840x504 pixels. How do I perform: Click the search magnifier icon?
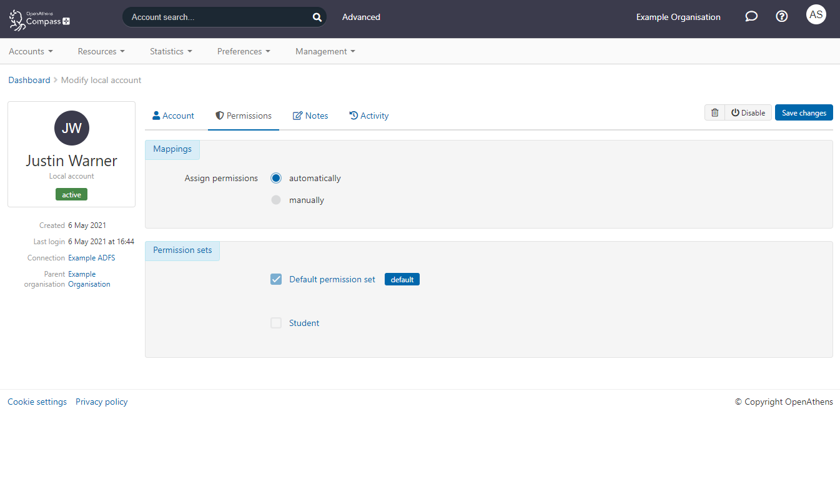click(317, 17)
